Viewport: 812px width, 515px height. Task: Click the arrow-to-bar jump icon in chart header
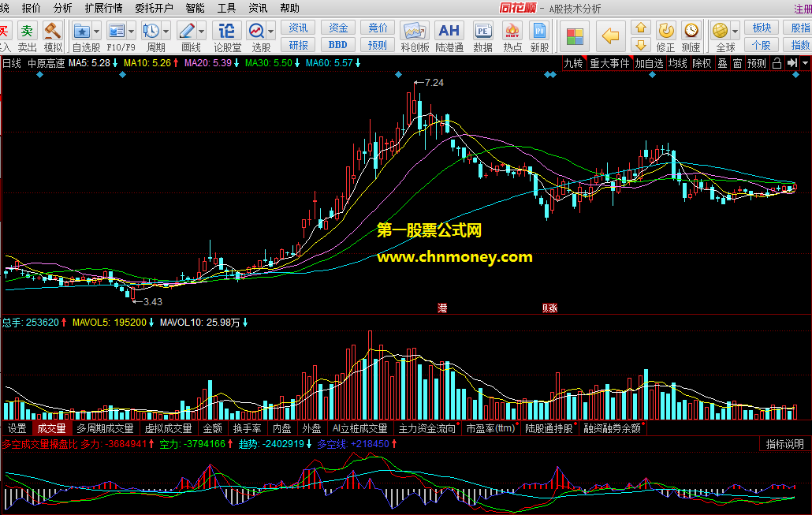coord(792,63)
